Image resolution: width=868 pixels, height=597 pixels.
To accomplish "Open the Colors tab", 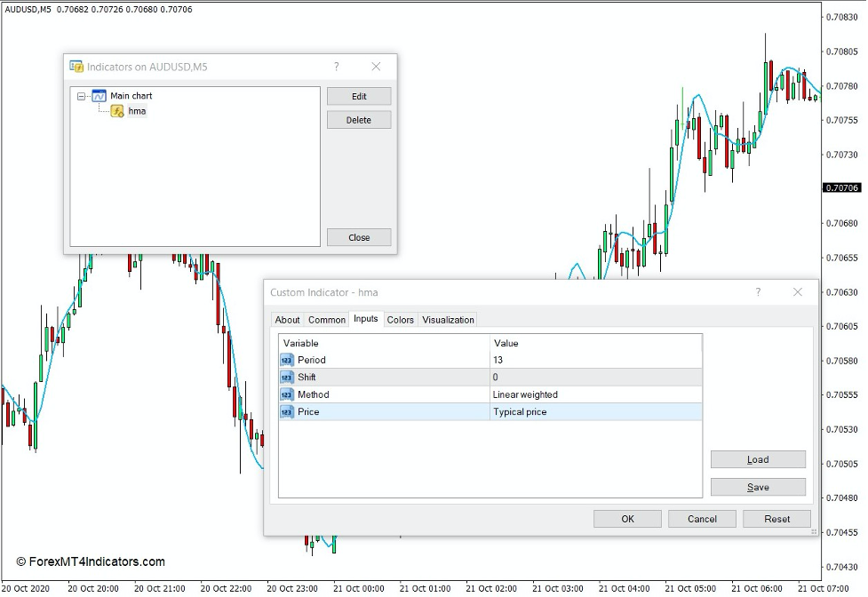I will point(400,320).
